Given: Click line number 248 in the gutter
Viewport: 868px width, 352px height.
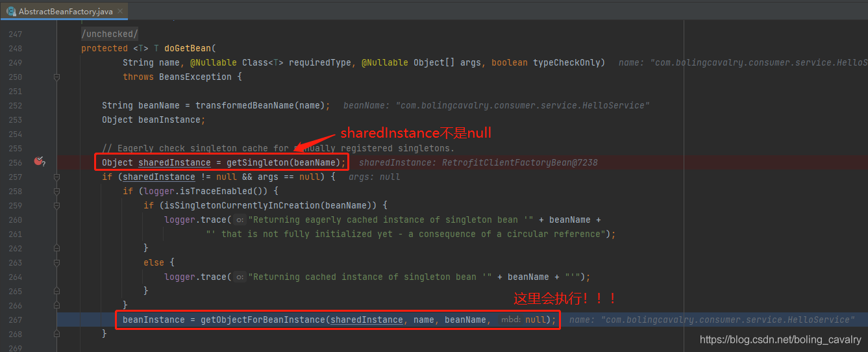Looking at the screenshot, I should click(14, 48).
